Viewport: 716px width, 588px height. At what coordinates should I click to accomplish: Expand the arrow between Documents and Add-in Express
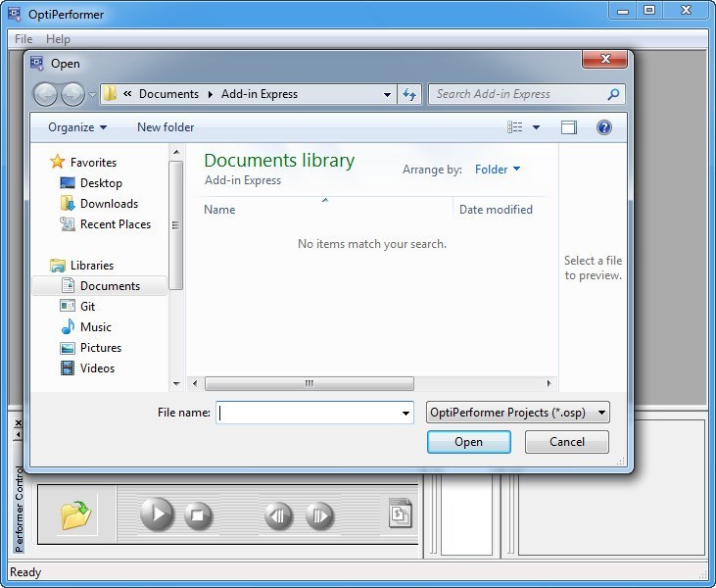pos(210,94)
